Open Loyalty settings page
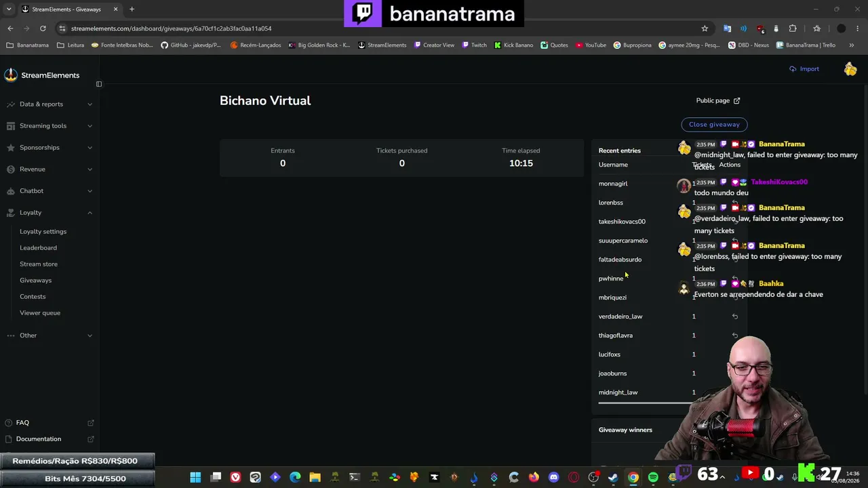The height and width of the screenshot is (488, 868). (43, 232)
